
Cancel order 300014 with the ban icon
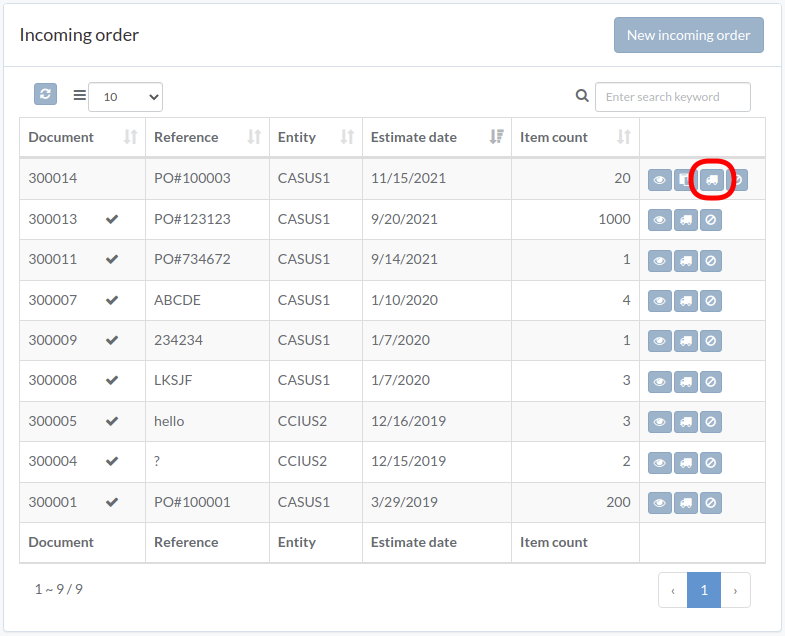tap(738, 180)
